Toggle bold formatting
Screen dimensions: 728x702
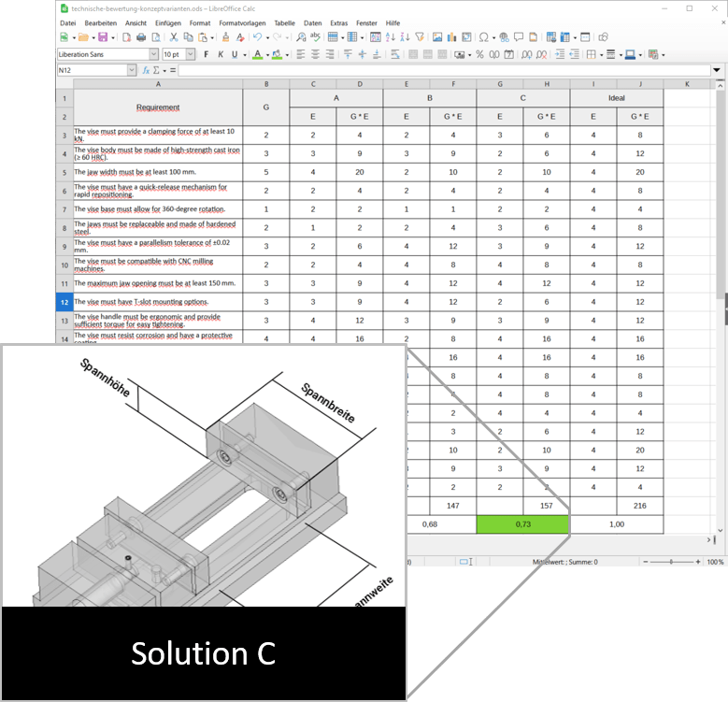pos(206,54)
